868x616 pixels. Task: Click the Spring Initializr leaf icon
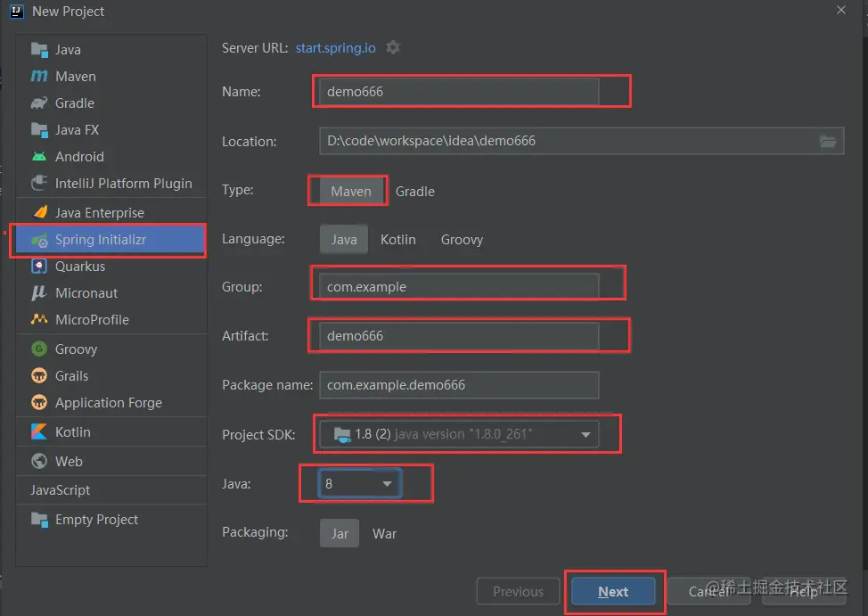point(39,240)
